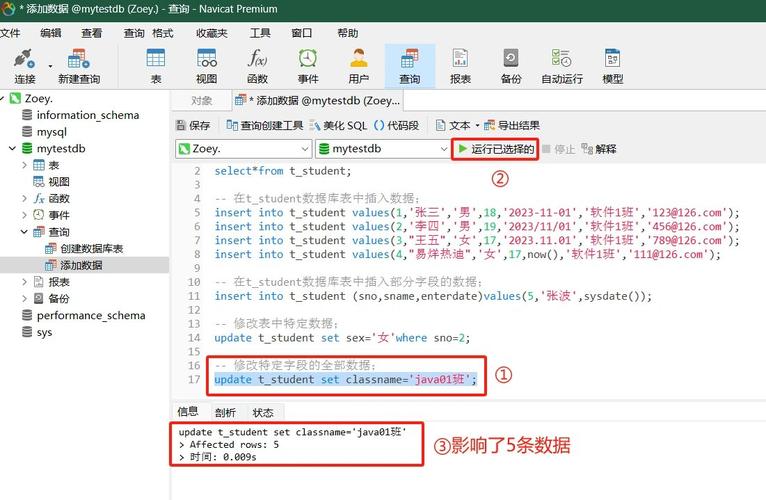Image resolution: width=766 pixels, height=500 pixels.
Task: Open the 视图 views toolbar icon
Action: tap(206, 66)
